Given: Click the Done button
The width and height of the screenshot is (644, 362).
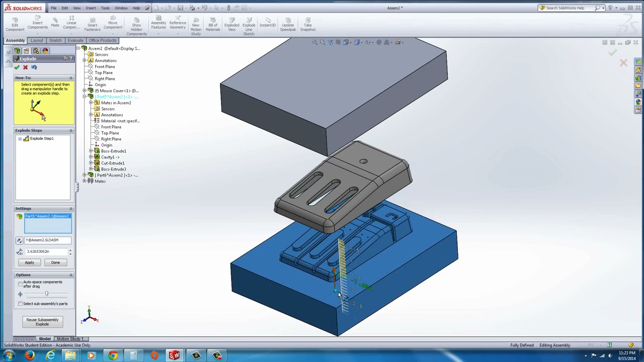Looking at the screenshot, I should point(55,262).
